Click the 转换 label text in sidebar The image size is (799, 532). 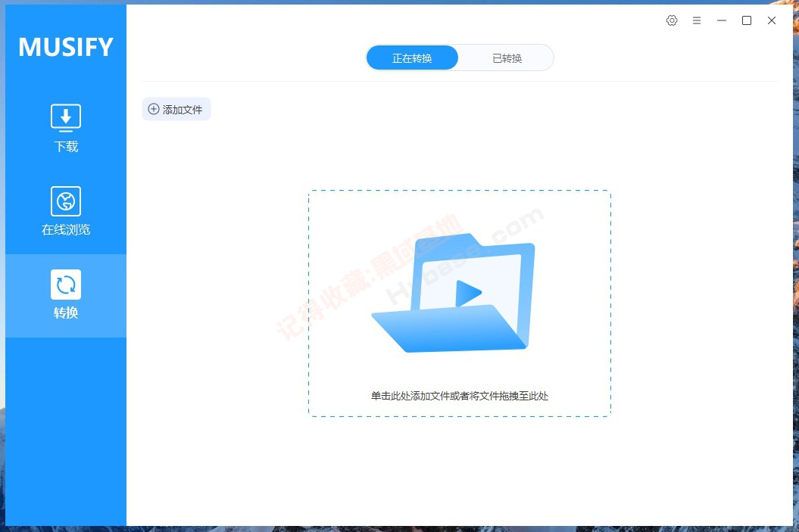(65, 313)
